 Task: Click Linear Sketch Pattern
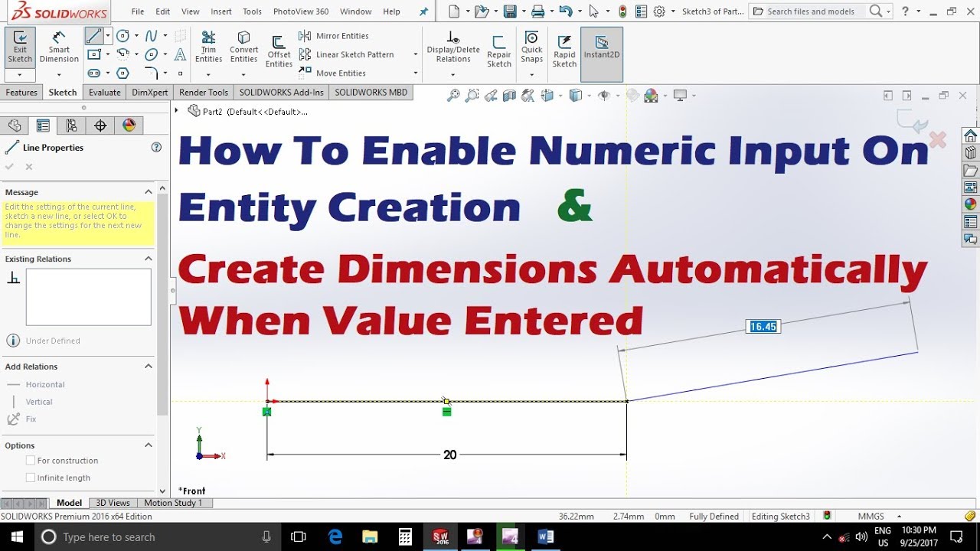pos(346,54)
